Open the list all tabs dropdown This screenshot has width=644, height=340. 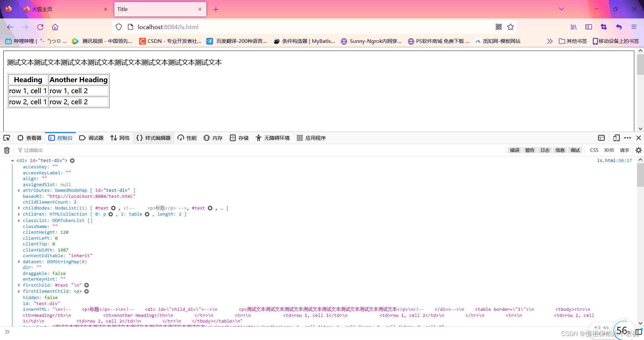(x=561, y=9)
